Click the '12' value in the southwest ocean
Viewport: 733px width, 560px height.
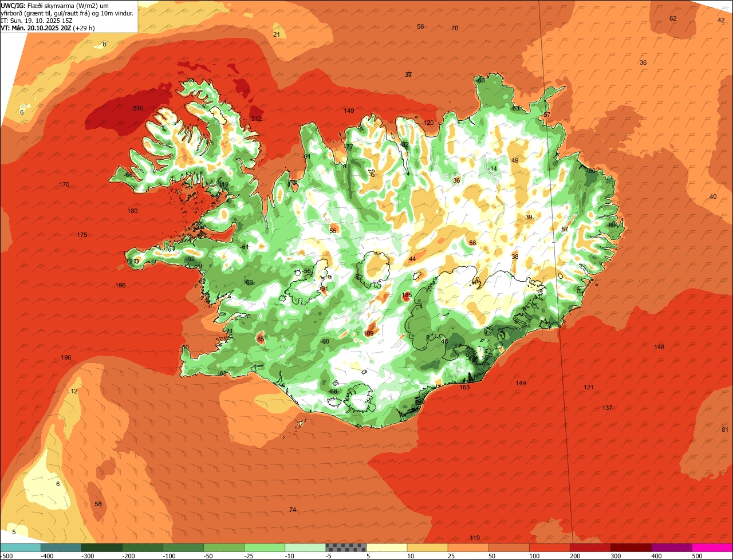[74, 391]
